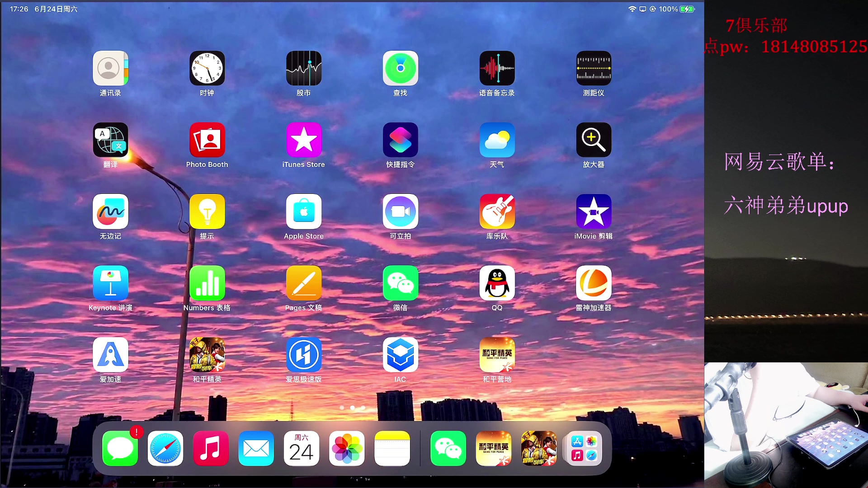
Task: Open the Find My (查找) app
Action: tap(400, 68)
